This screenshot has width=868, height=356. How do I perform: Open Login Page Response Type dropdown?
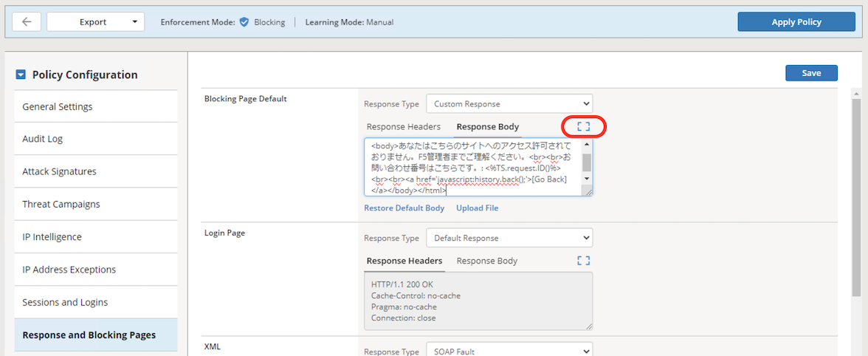(509, 238)
